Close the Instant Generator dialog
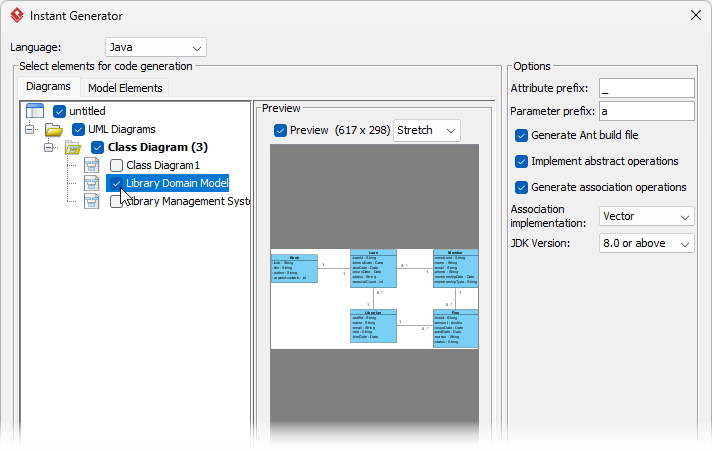Viewport: 712px width, 451px height. click(x=696, y=15)
